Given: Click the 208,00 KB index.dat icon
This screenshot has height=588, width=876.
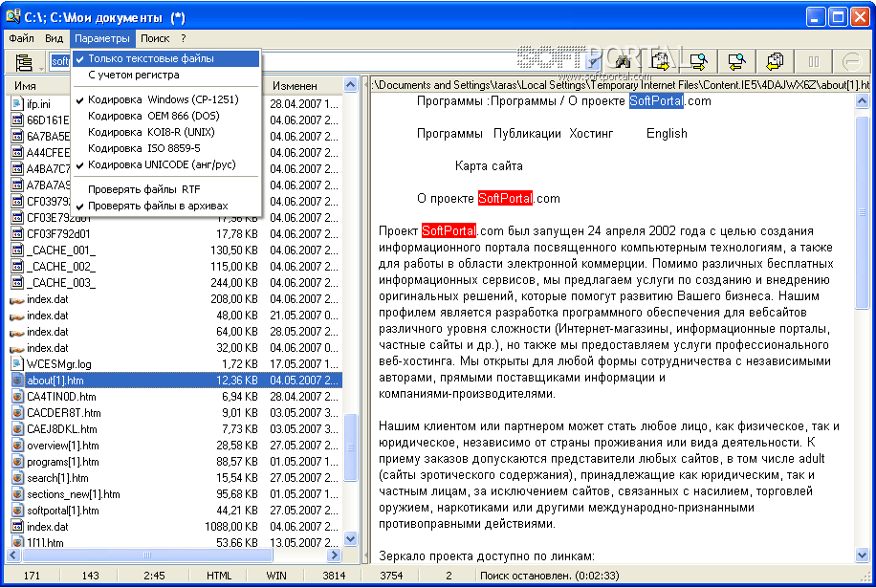Looking at the screenshot, I should click(17, 299).
